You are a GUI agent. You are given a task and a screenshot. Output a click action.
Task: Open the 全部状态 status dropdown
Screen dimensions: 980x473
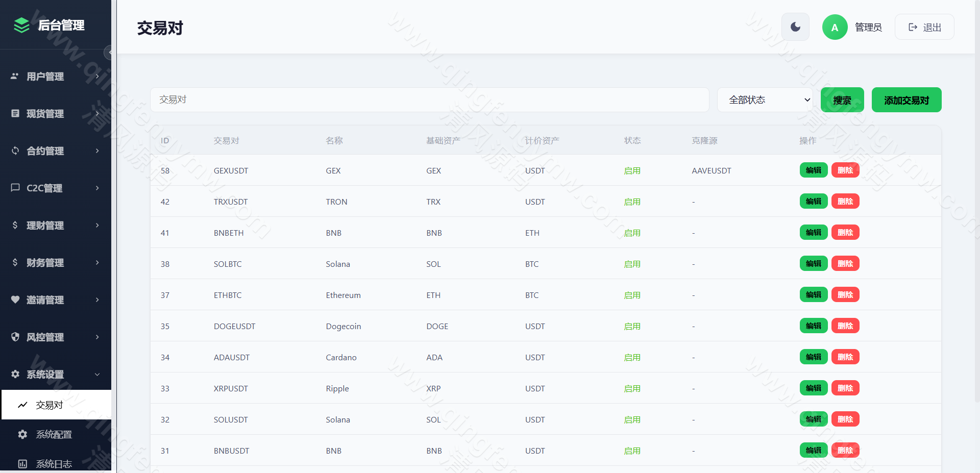(x=765, y=100)
